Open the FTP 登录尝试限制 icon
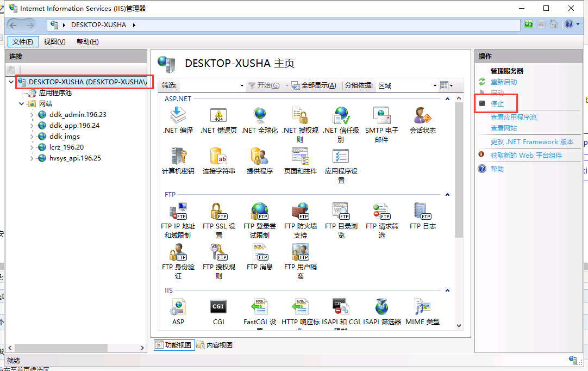Image resolution: width=588 pixels, height=371 pixels. (x=260, y=211)
